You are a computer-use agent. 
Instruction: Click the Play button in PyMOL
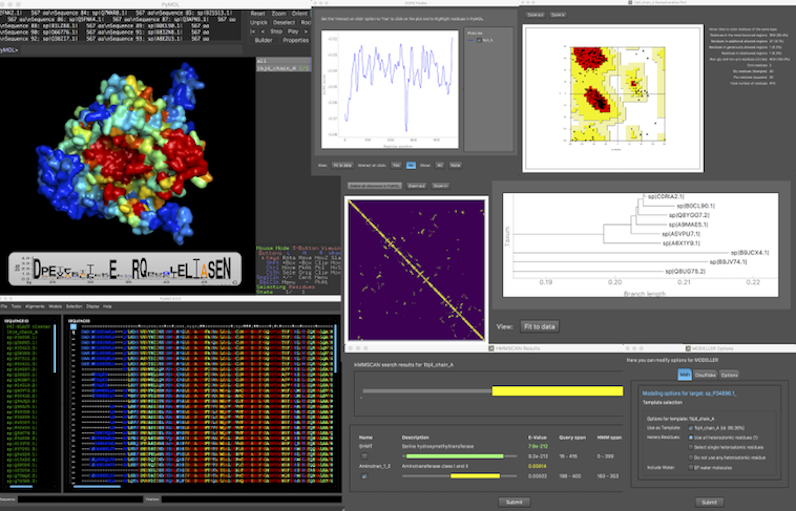[x=293, y=31]
